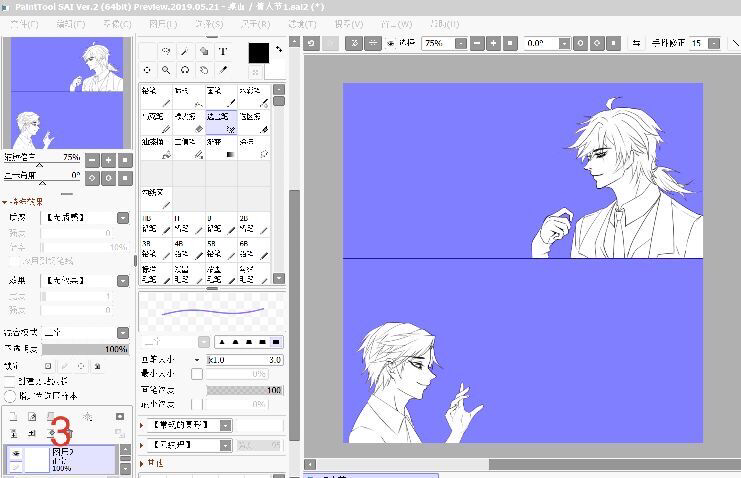Swap foreground and background colors arrow
741x478 pixels.
point(278,50)
